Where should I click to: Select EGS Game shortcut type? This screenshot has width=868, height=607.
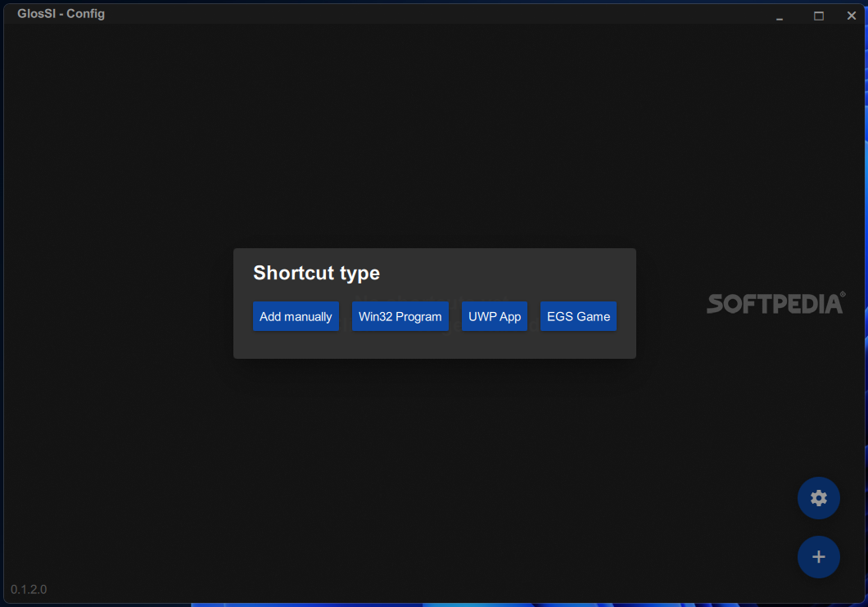tap(578, 316)
